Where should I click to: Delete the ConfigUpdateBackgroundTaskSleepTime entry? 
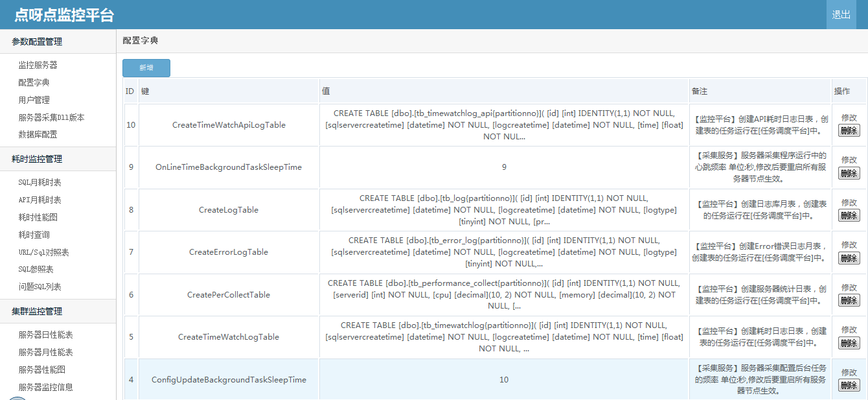(x=849, y=385)
